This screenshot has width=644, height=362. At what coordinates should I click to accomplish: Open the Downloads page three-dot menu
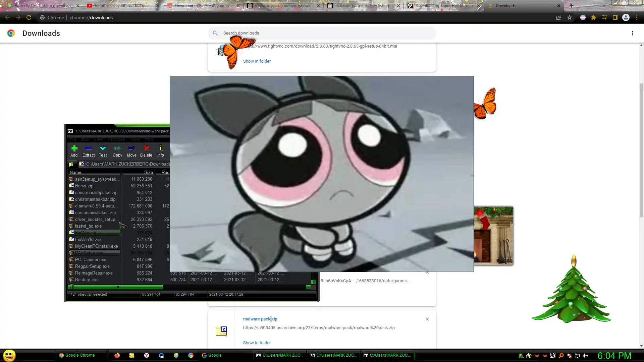pyautogui.click(x=632, y=33)
